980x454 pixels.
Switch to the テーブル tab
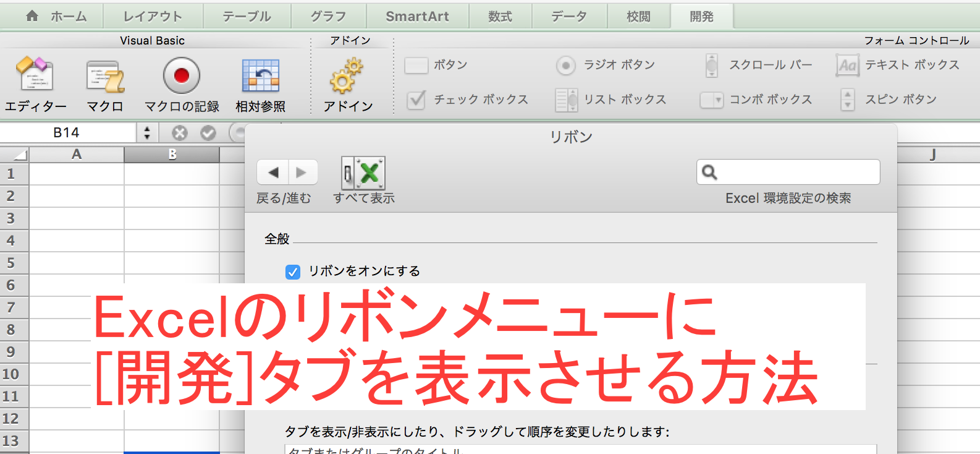tap(247, 17)
